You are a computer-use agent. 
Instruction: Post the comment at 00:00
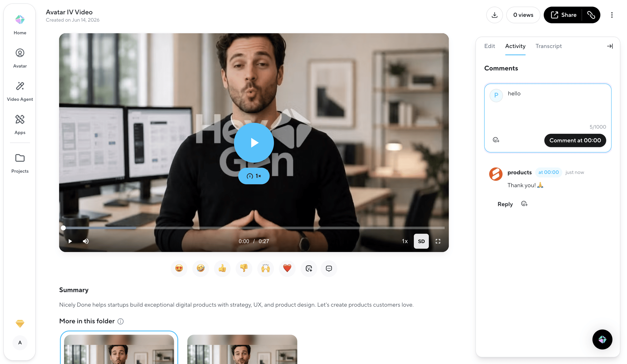(575, 140)
